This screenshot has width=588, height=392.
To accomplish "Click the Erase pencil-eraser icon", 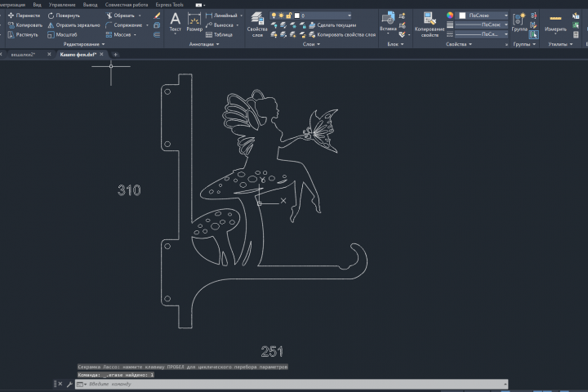I will click(157, 16).
